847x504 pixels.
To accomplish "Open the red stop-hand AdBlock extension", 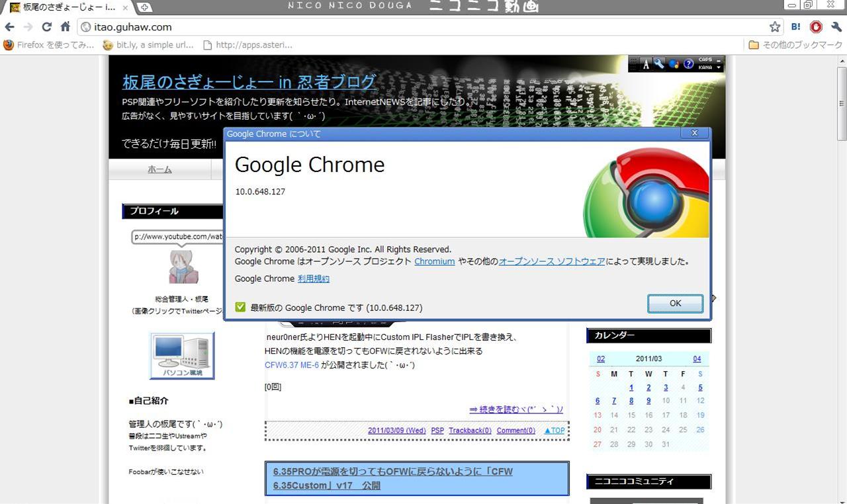I will coord(816,27).
